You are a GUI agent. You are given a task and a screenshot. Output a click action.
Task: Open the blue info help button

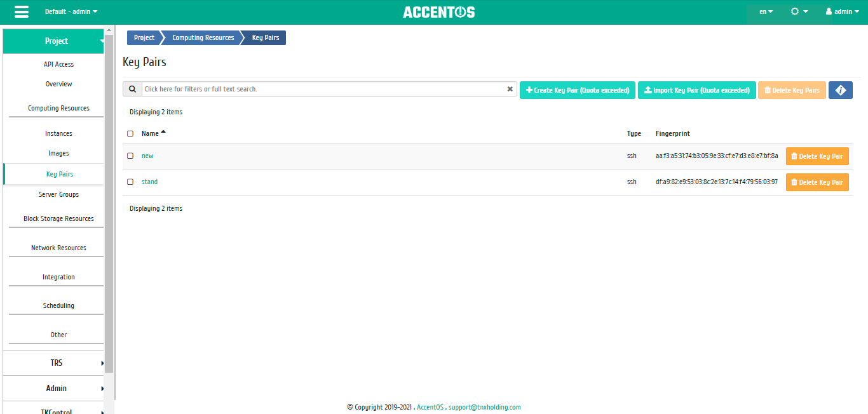[841, 90]
